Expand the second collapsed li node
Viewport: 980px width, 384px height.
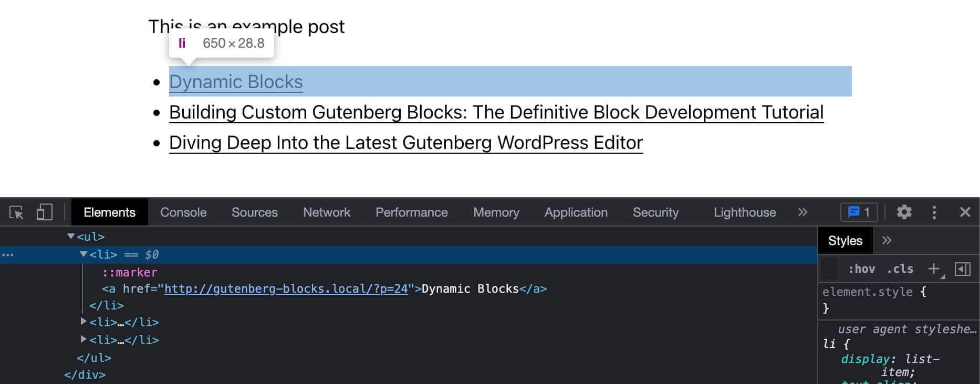[x=84, y=321]
